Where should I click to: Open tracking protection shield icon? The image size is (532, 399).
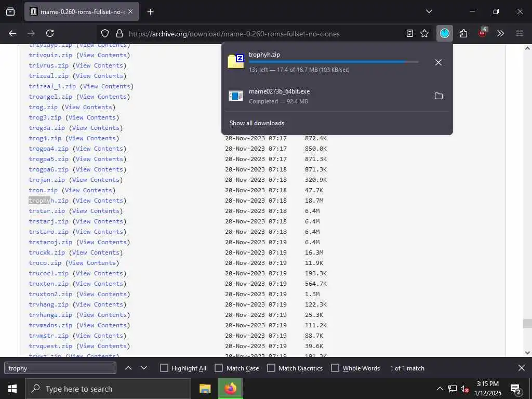[105, 33]
